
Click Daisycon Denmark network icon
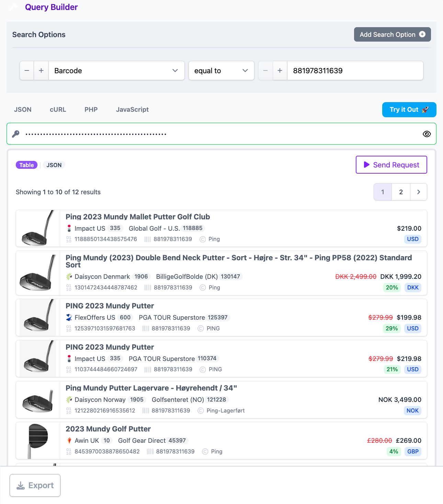[x=69, y=276]
